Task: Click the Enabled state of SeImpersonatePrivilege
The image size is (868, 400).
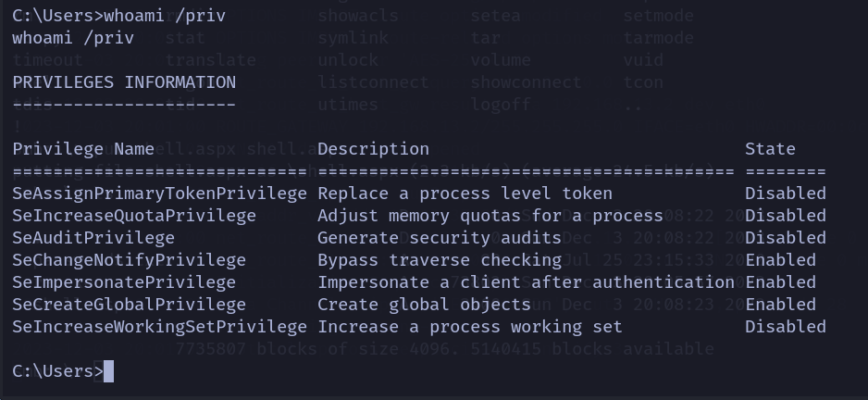Action: 780,282
